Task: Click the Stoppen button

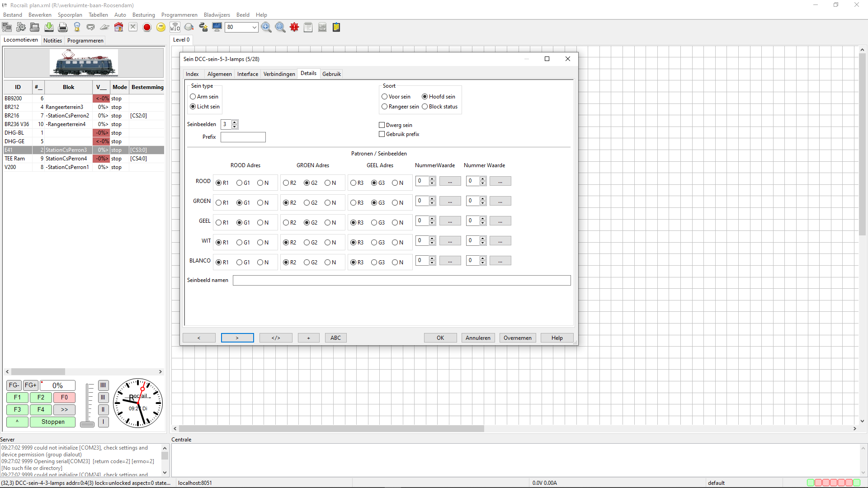Action: pos(53,422)
